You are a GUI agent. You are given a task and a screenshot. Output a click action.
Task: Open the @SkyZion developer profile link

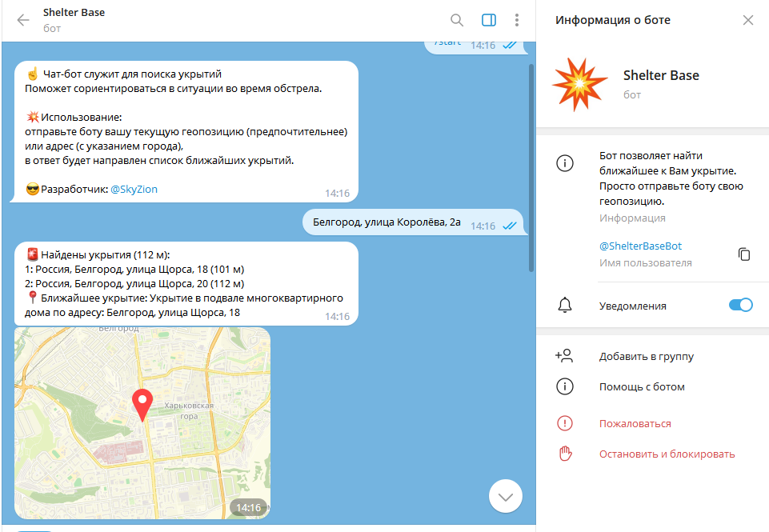point(133,190)
